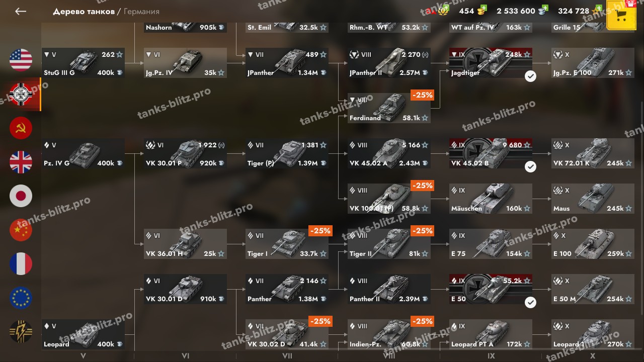Select the StuG III G tank node
The image size is (644, 362).
[x=83, y=63]
